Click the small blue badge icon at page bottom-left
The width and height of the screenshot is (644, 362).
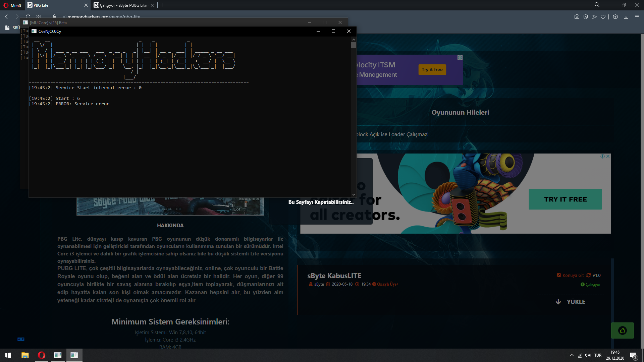[21, 339]
